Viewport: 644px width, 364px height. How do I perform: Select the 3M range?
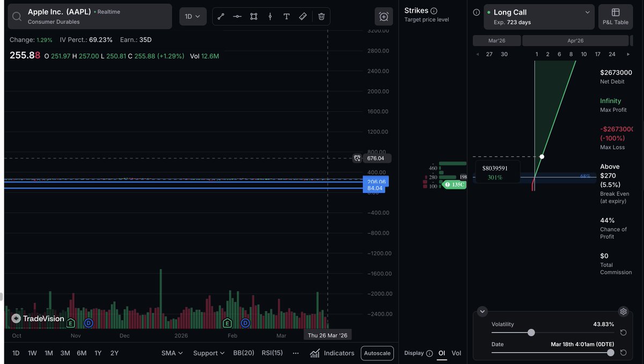pos(65,353)
